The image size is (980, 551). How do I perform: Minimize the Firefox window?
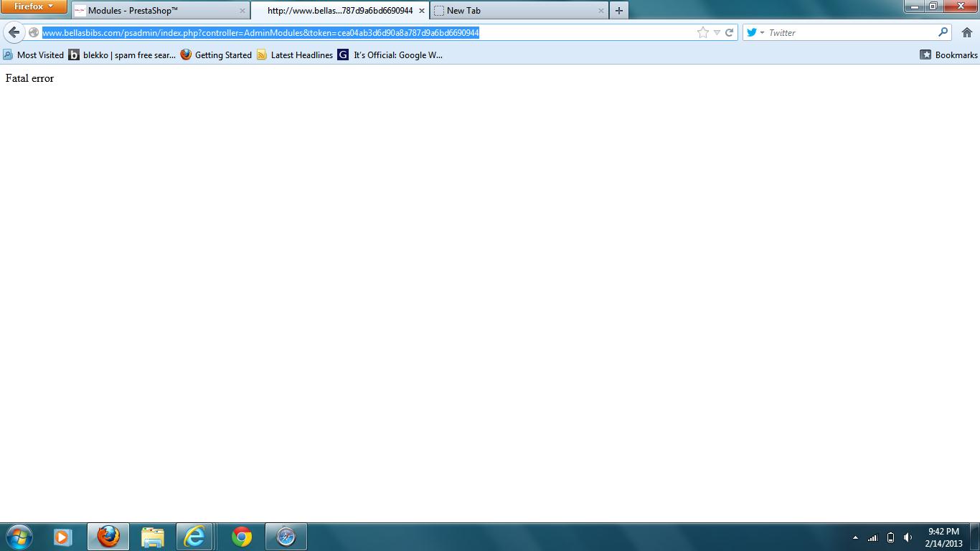915,6
